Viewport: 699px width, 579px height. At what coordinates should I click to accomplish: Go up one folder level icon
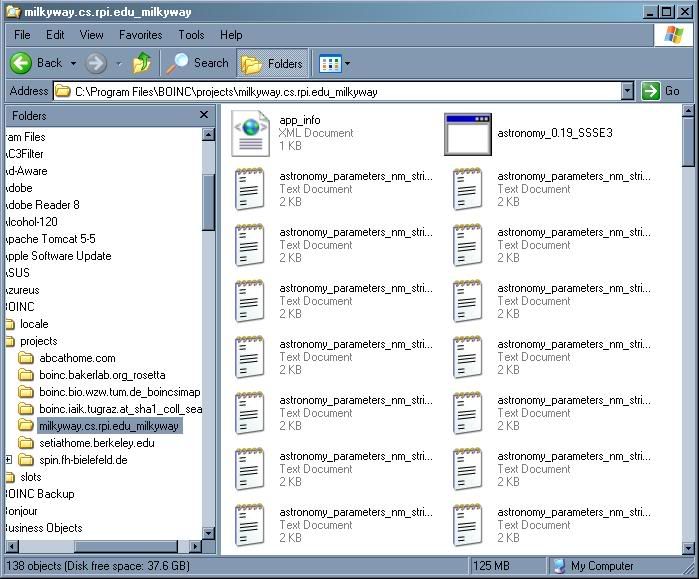(x=142, y=63)
